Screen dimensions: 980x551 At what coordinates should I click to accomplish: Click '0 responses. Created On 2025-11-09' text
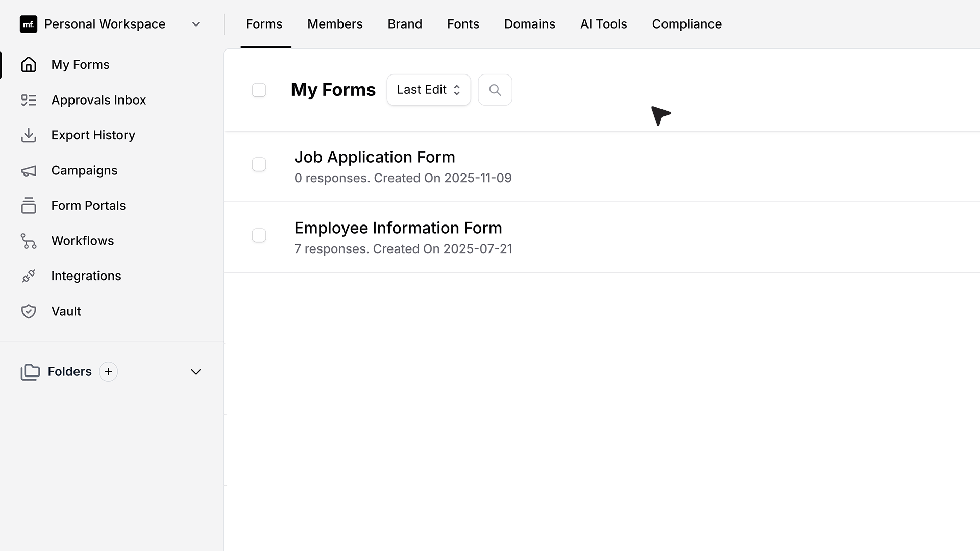pyautogui.click(x=403, y=178)
